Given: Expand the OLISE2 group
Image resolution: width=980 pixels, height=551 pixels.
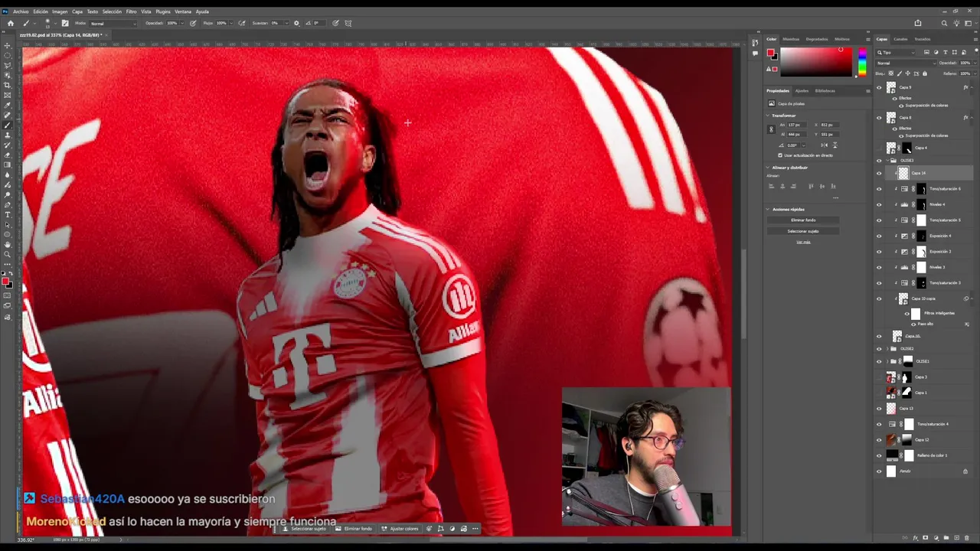Looking at the screenshot, I should pyautogui.click(x=887, y=349).
